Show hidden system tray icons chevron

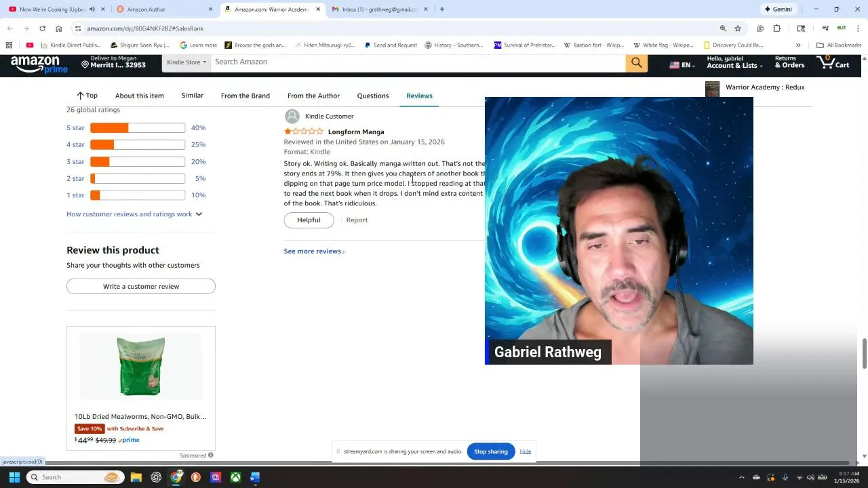tap(741, 477)
